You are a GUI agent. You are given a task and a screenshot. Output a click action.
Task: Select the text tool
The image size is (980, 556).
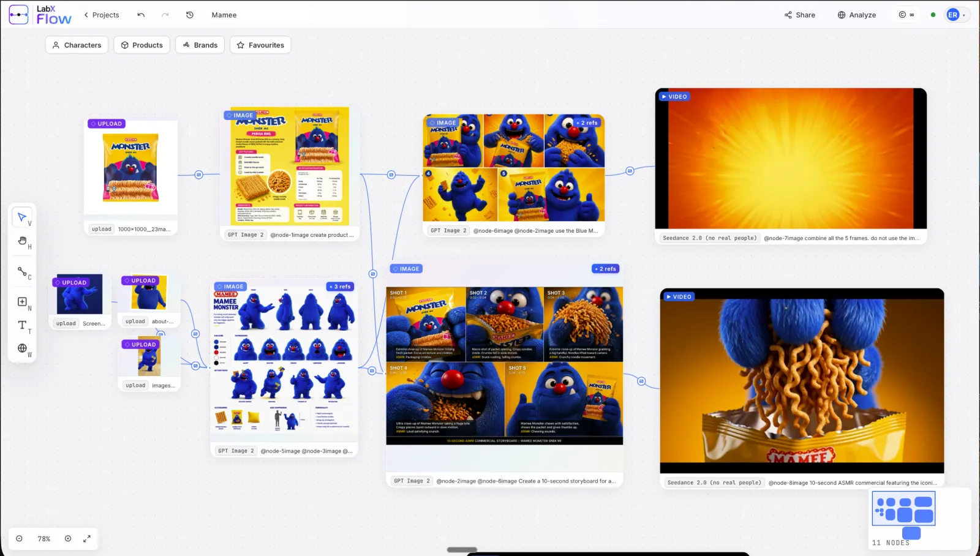[x=22, y=325]
